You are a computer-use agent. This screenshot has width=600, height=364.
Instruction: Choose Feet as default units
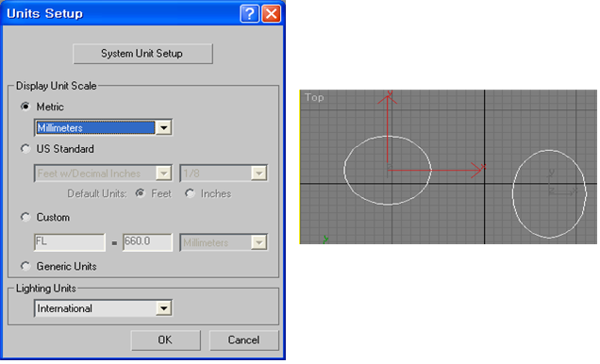tap(140, 193)
